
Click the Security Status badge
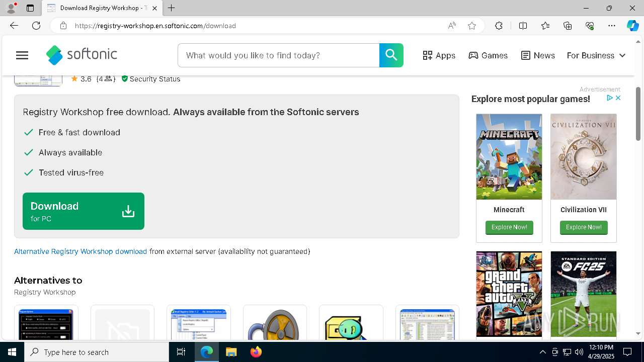click(x=150, y=79)
